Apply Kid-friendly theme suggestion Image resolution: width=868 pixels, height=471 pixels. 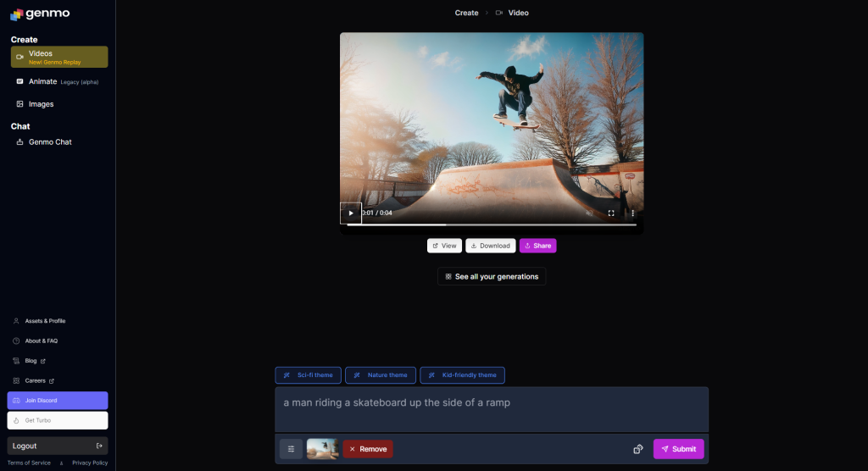pyautogui.click(x=462, y=375)
